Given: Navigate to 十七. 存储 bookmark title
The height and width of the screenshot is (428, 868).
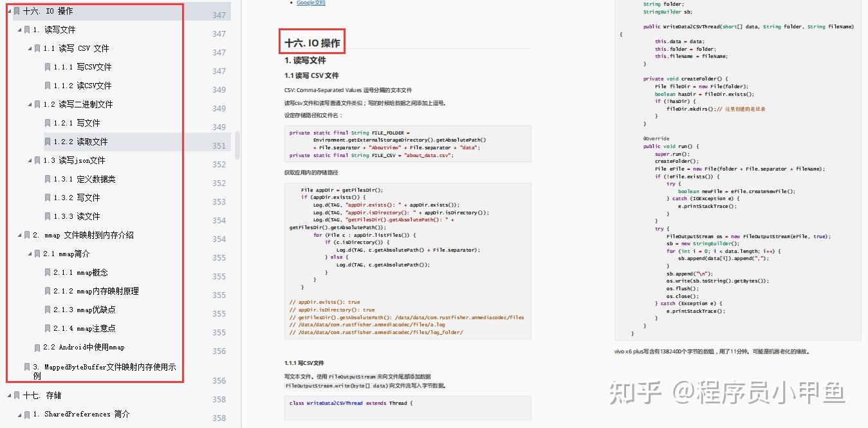Looking at the screenshot, I should click(42, 395).
